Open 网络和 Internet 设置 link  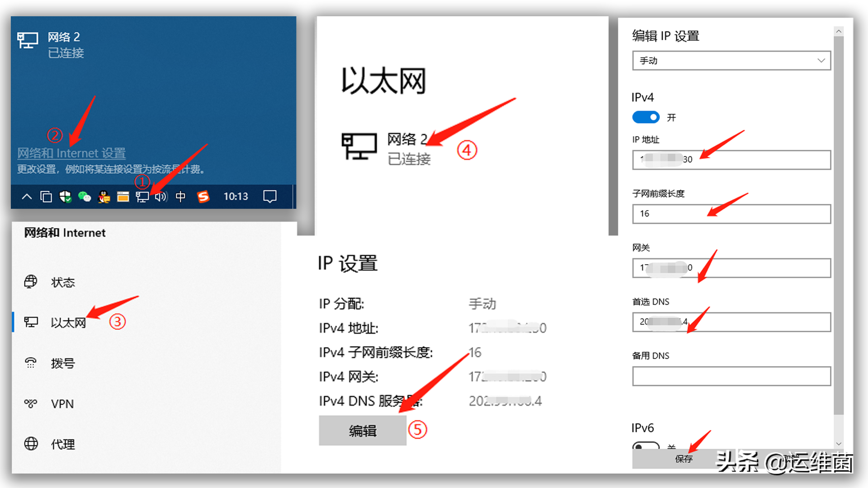[x=71, y=153]
